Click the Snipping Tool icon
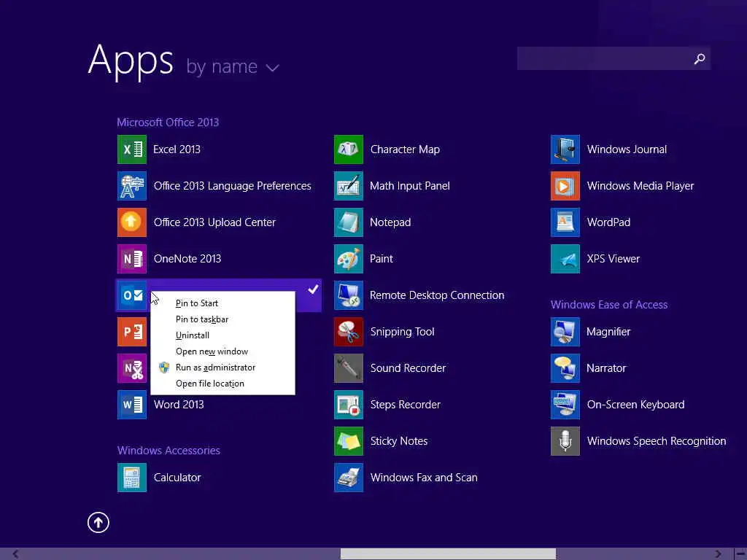The height and width of the screenshot is (560, 747). click(349, 332)
